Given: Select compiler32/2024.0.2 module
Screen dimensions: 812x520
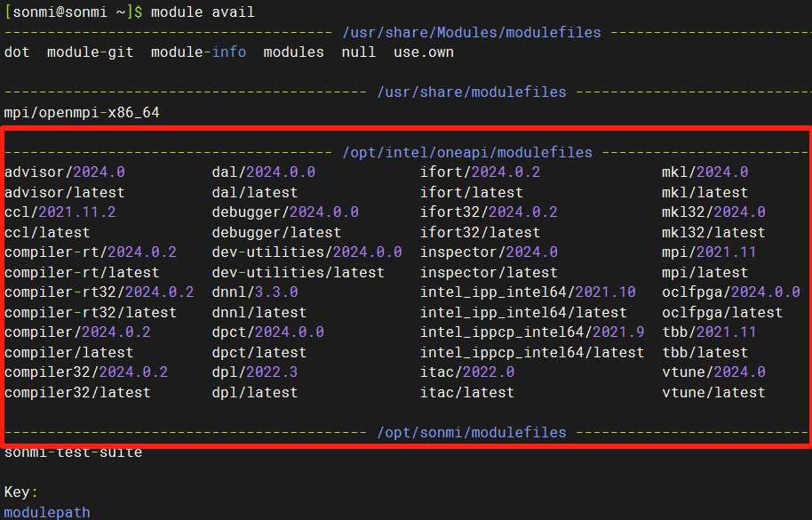Looking at the screenshot, I should tap(86, 372).
